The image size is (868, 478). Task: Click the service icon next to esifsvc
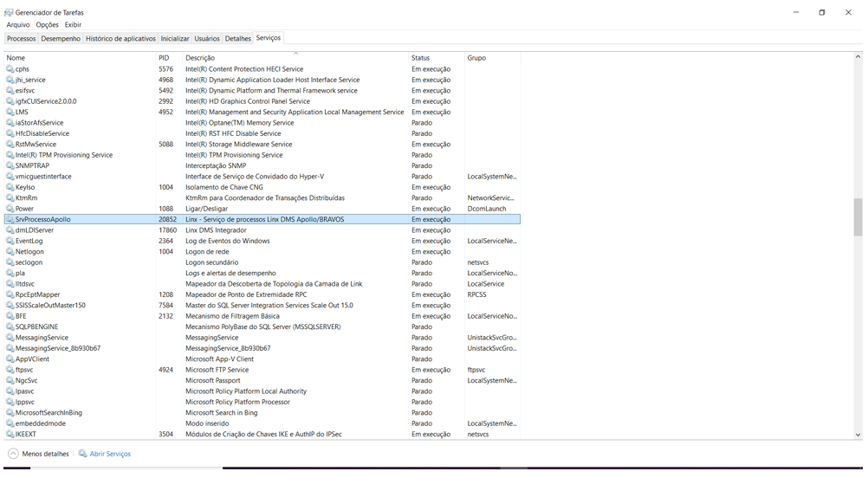10,91
